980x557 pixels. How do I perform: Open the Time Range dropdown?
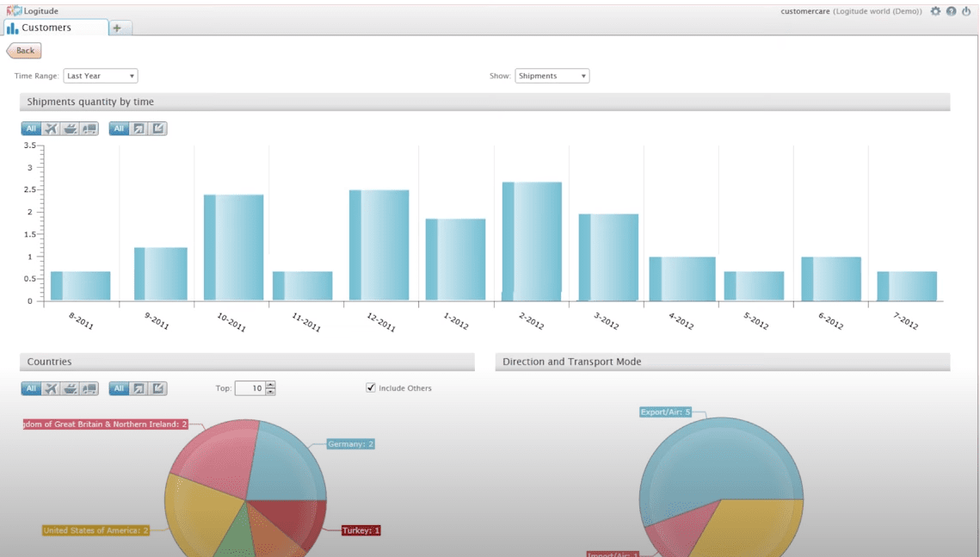(x=101, y=76)
